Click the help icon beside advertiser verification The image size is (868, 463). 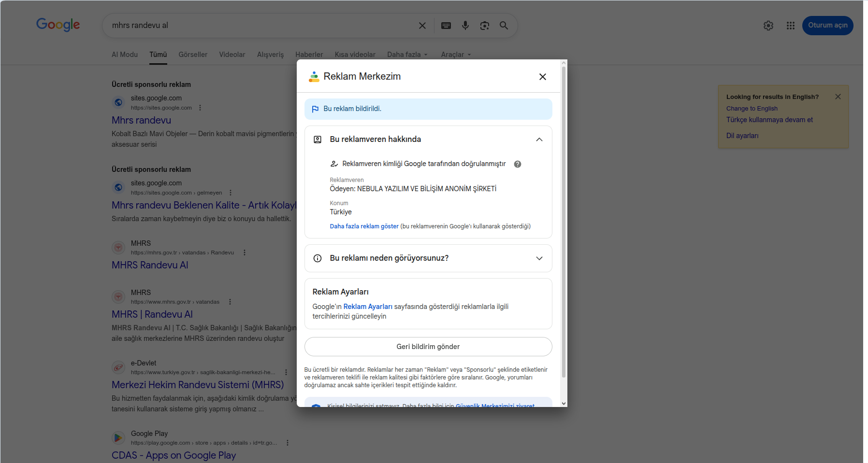tap(518, 164)
